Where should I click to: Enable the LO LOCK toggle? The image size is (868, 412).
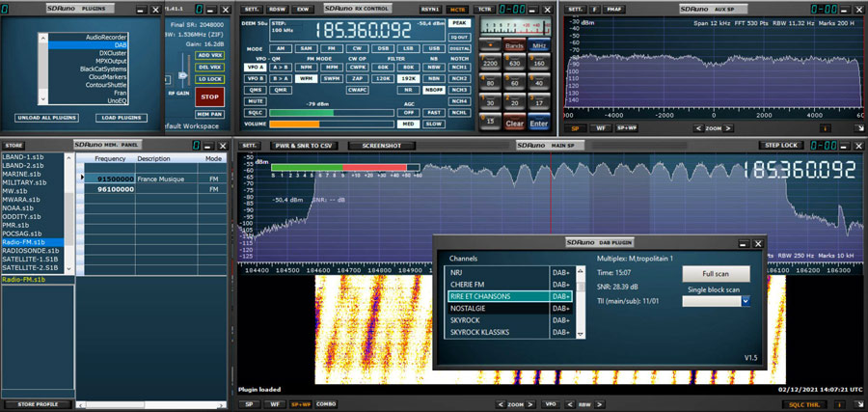click(x=210, y=79)
